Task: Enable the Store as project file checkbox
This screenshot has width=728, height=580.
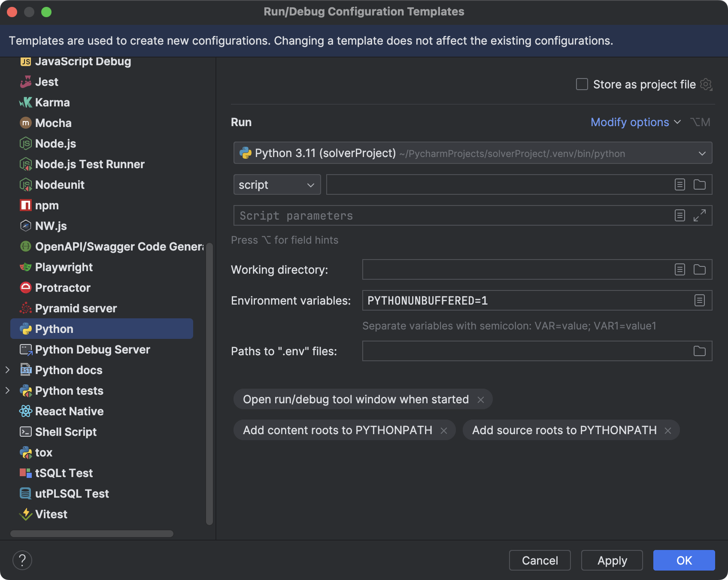Action: pos(582,84)
